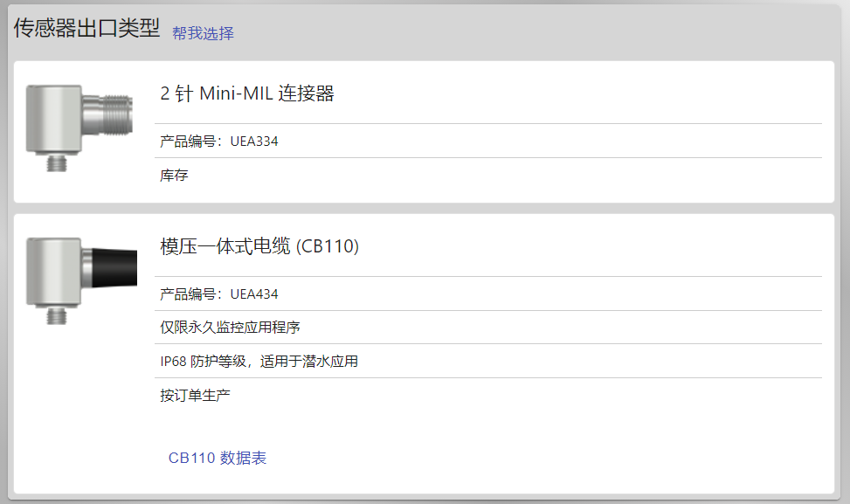This screenshot has height=504, width=850.
Task: Click product number UEA334 row
Action: tap(487, 141)
